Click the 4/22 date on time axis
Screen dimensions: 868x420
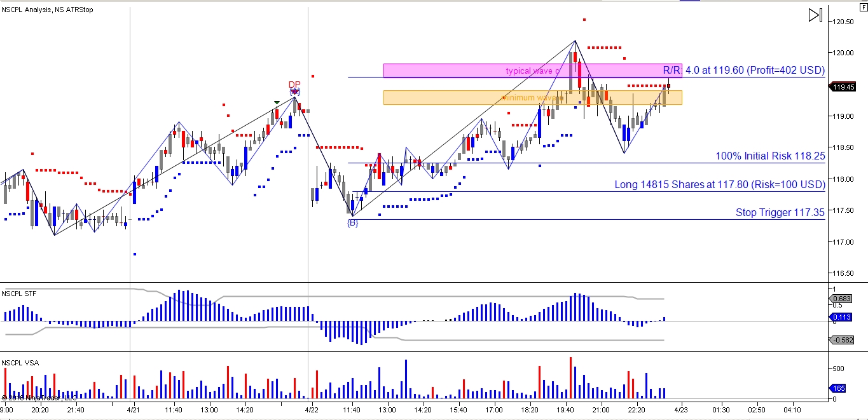[x=311, y=410]
